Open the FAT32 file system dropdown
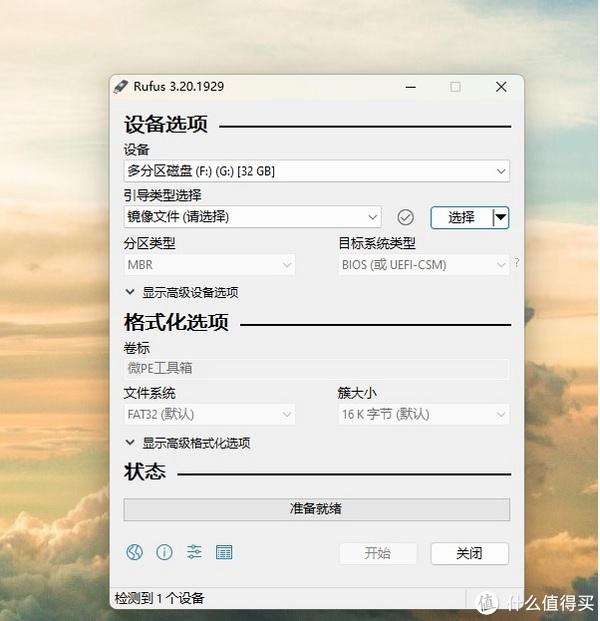Image resolution: width=600 pixels, height=621 pixels. point(209,414)
